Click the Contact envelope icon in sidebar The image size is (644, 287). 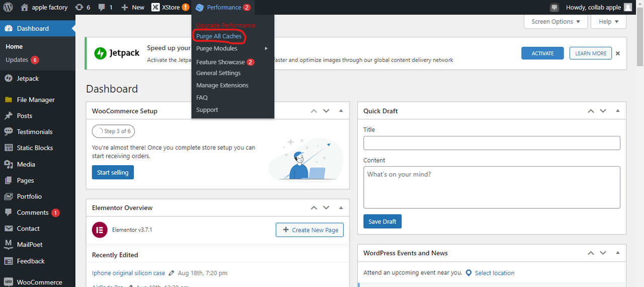(9, 228)
